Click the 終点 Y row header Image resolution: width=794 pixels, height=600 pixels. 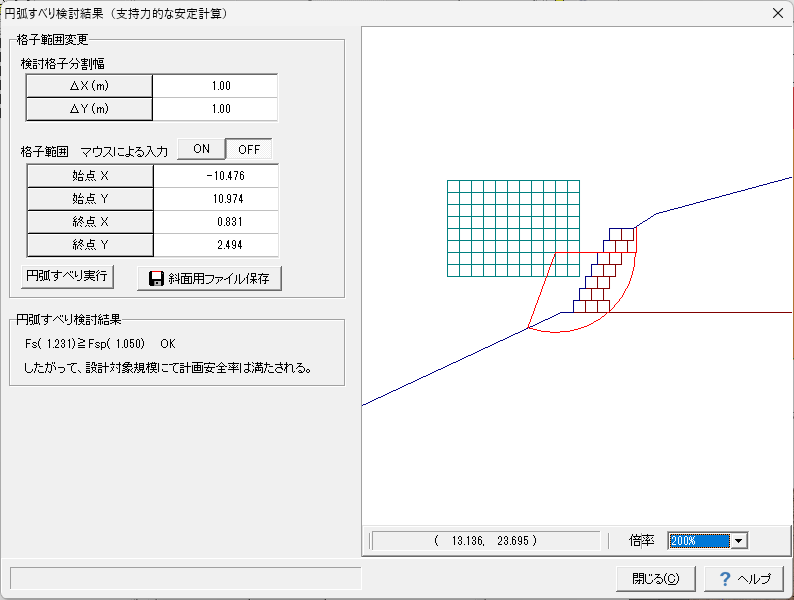pyautogui.click(x=89, y=245)
